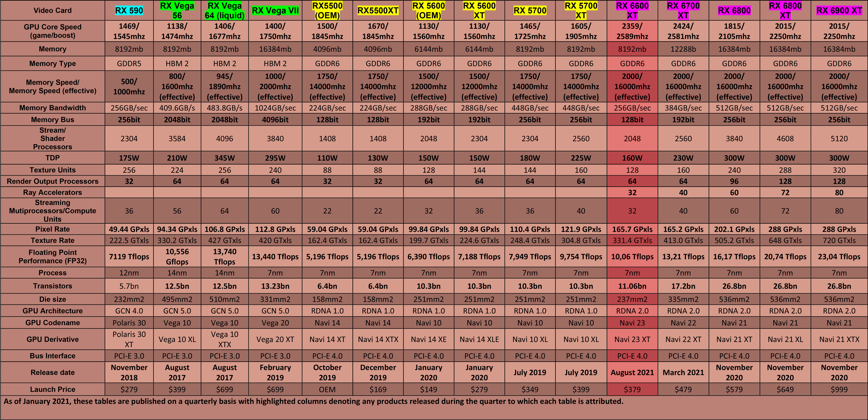Select the 495mm2 die size cell
Viewport: 868px width, 420px height.
(x=177, y=299)
